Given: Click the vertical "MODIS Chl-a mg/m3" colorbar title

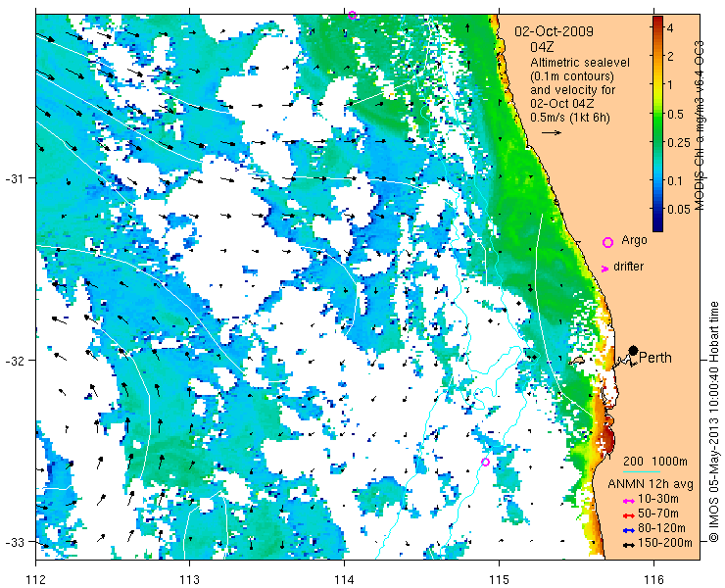Looking at the screenshot, I should click(x=701, y=125).
